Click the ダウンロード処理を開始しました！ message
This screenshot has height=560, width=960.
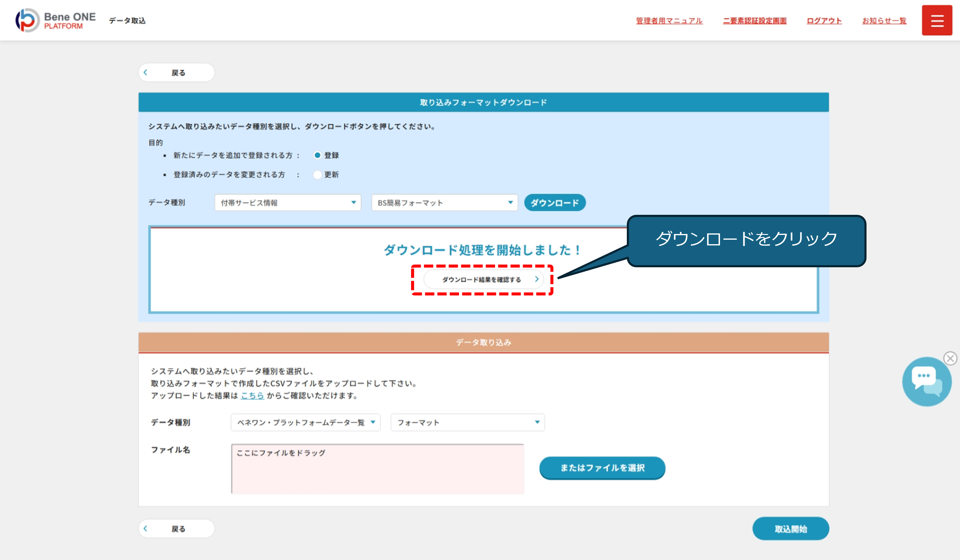[x=483, y=250]
